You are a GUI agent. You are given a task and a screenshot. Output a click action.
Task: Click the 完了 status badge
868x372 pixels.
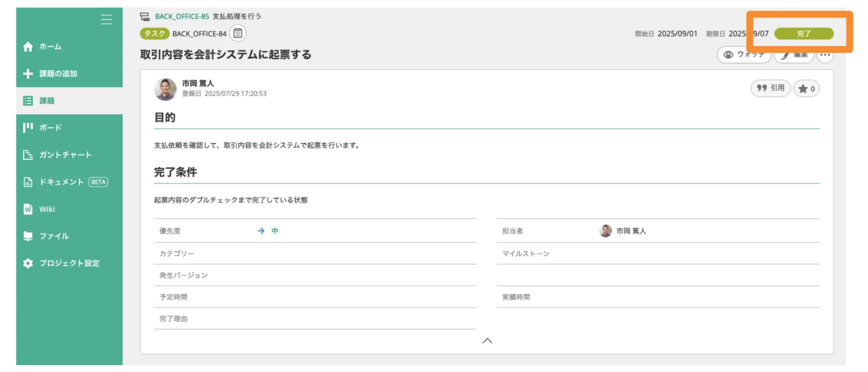[x=804, y=33]
